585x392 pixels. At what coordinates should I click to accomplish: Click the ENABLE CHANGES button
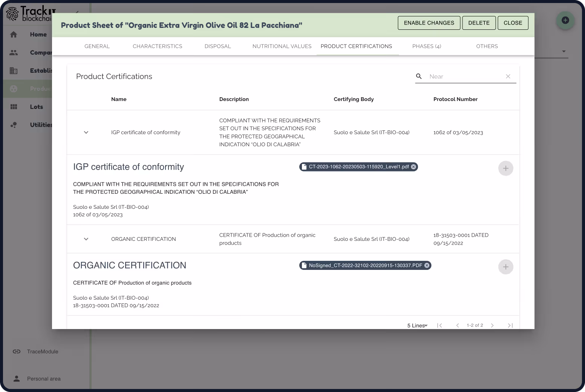point(429,23)
